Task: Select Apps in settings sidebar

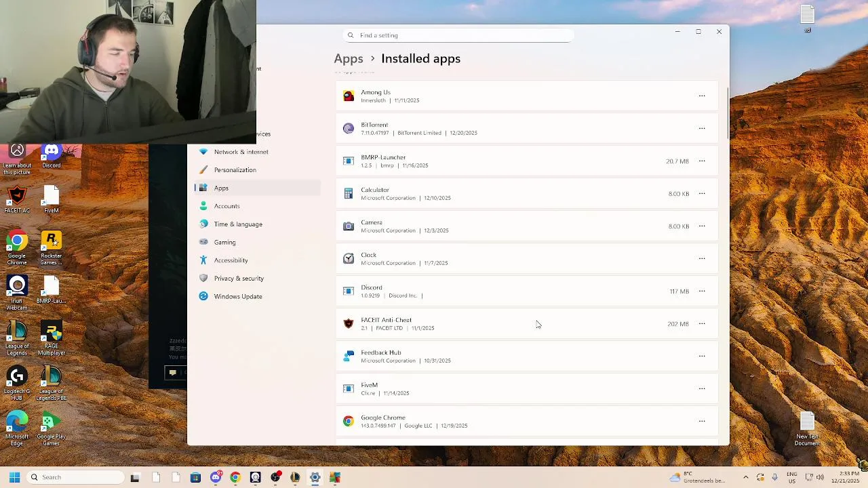Action: (x=257, y=188)
